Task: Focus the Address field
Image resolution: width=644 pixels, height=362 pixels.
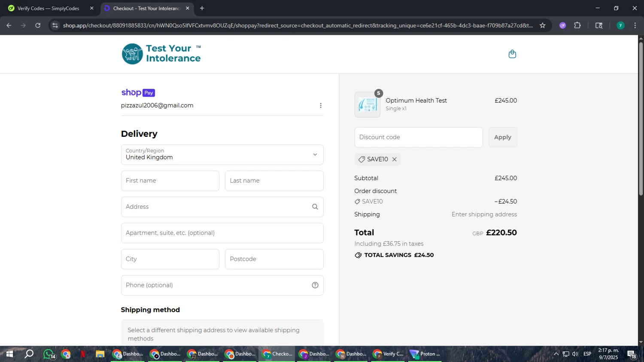Action: click(222, 207)
